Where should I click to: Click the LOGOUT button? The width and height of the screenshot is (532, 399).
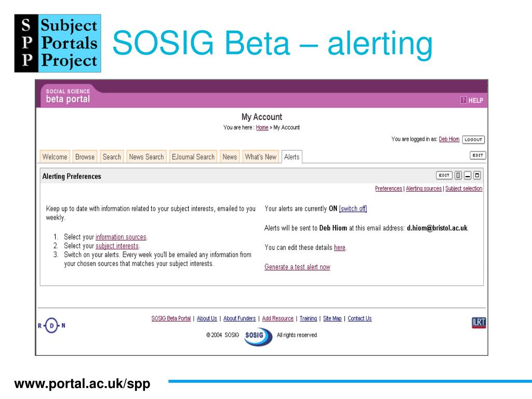pos(473,139)
